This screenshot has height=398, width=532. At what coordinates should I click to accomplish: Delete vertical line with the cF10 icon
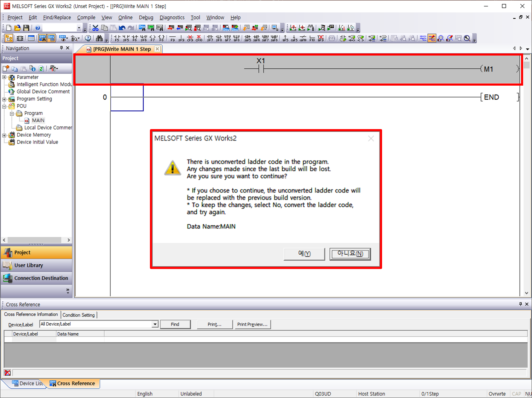click(x=199, y=38)
